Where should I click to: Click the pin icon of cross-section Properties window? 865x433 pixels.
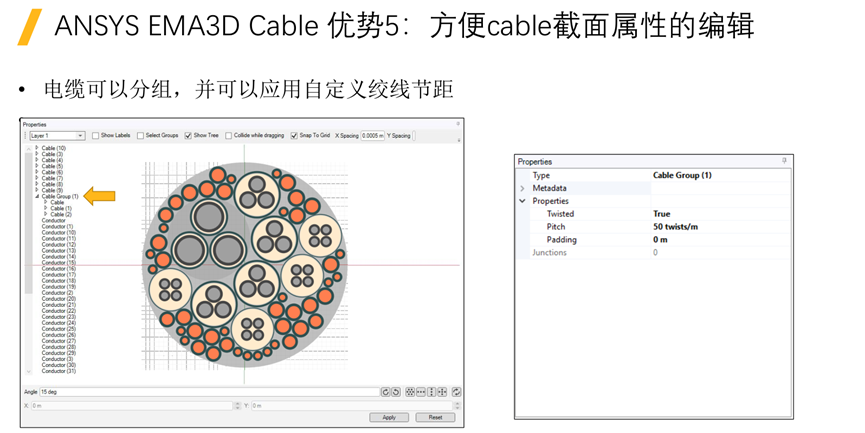(458, 124)
